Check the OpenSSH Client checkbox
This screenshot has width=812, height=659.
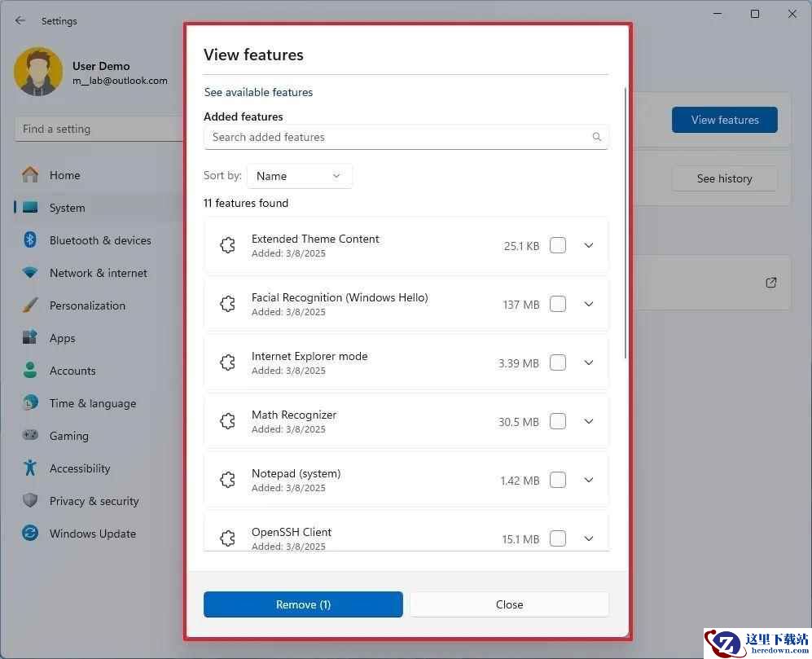coord(558,538)
